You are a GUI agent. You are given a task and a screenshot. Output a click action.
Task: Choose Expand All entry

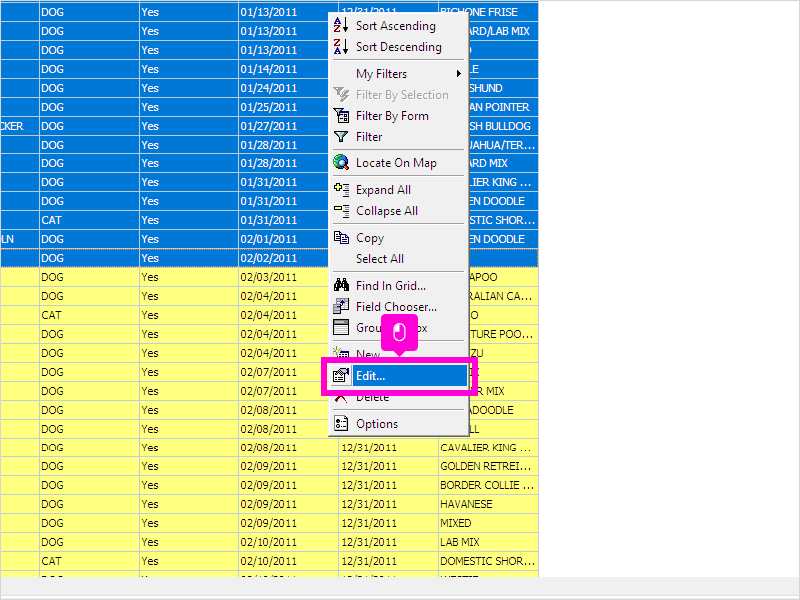point(383,190)
